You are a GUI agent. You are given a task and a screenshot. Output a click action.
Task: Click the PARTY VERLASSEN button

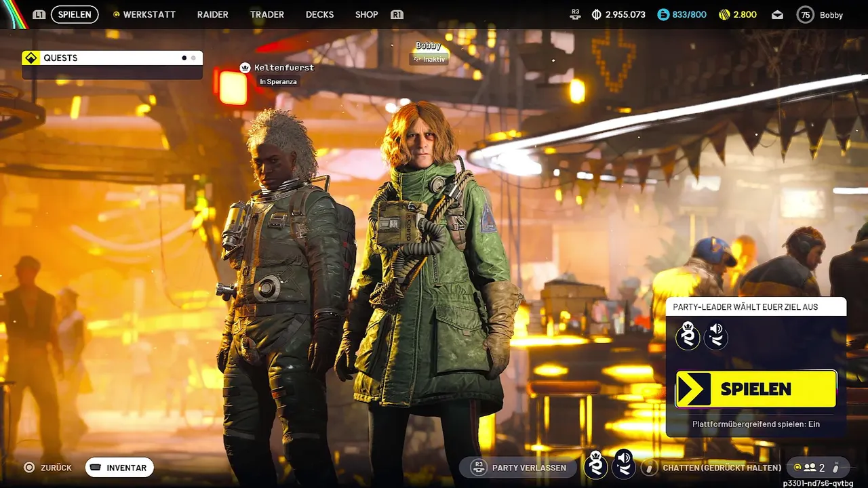point(518,468)
